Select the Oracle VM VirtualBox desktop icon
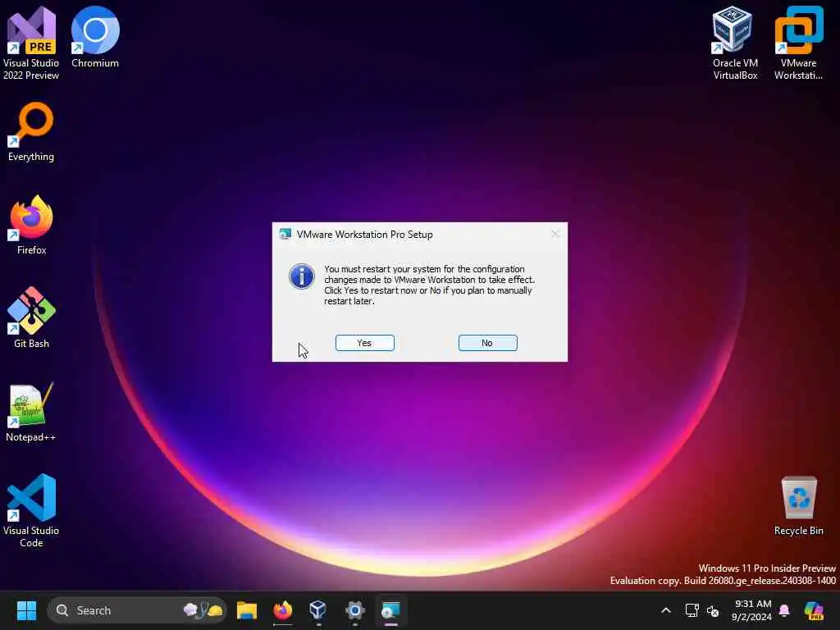 click(x=734, y=43)
